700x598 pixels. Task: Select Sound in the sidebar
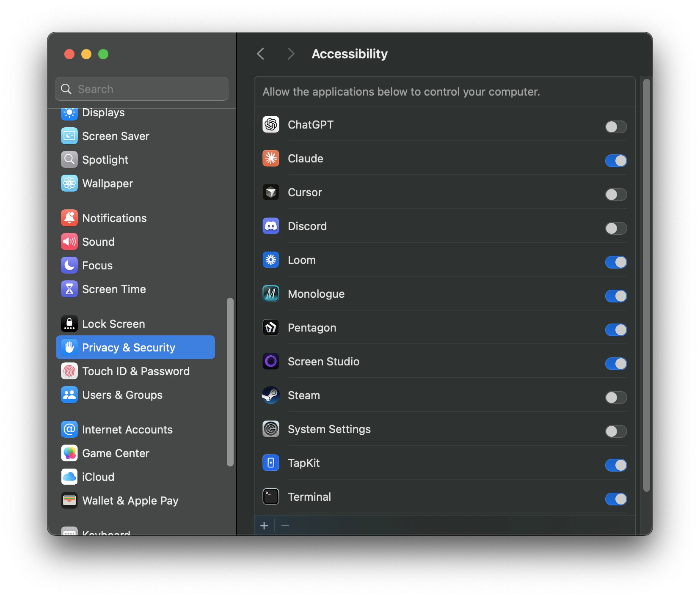pyautogui.click(x=98, y=241)
